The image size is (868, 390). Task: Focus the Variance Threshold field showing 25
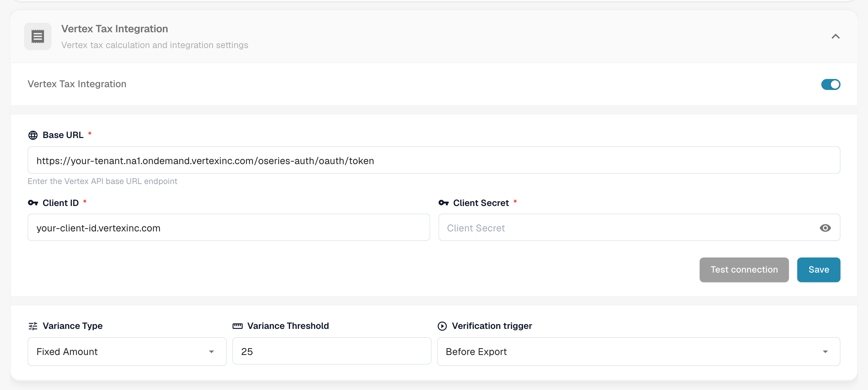point(332,351)
